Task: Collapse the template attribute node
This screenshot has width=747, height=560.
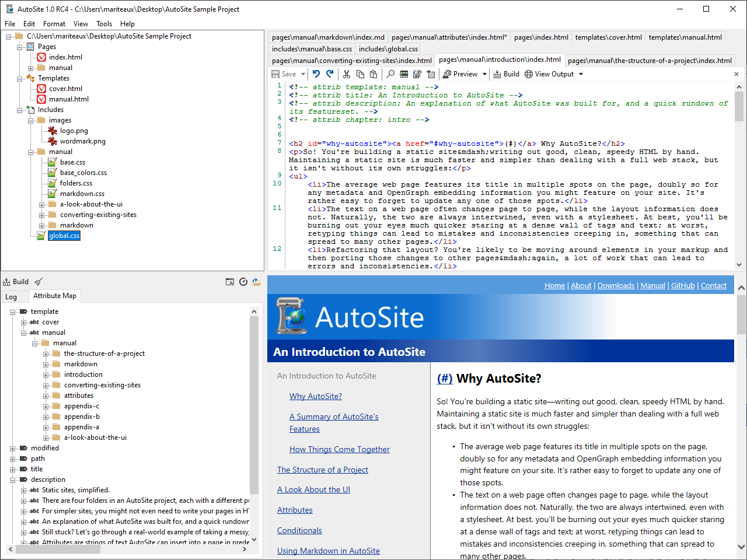Action: (13, 312)
